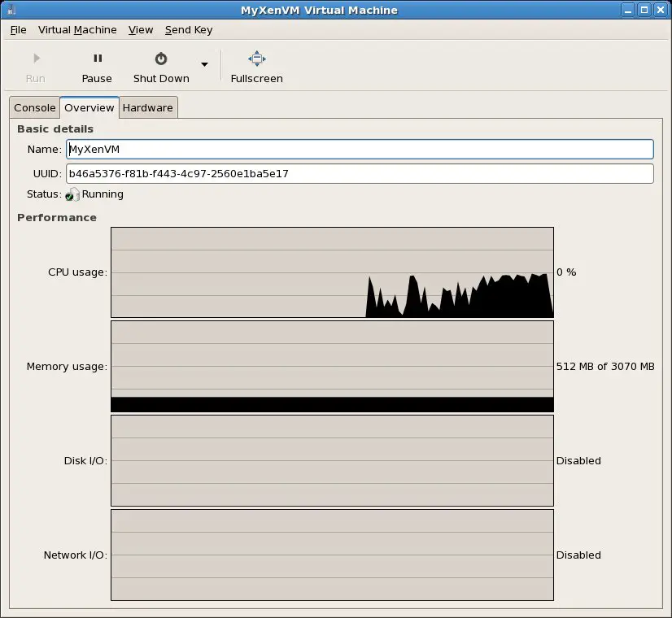
Task: Switch to the Hardware tab
Action: point(148,107)
